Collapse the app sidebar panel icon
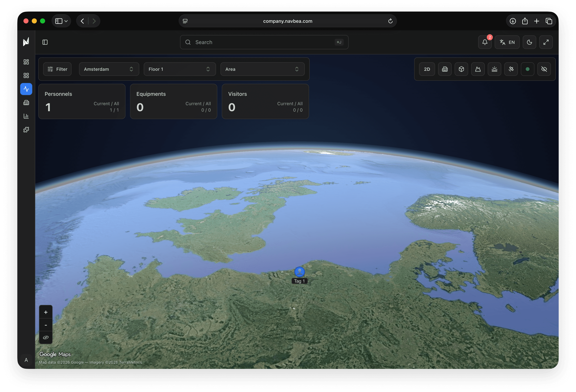Viewport: 576px width, 392px height. [x=45, y=42]
